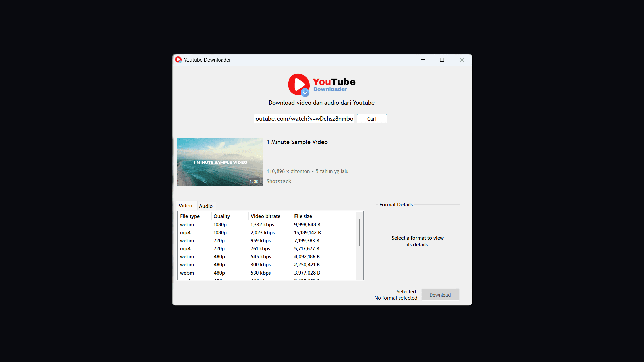
Task: Click the File size column header
Action: (317, 216)
